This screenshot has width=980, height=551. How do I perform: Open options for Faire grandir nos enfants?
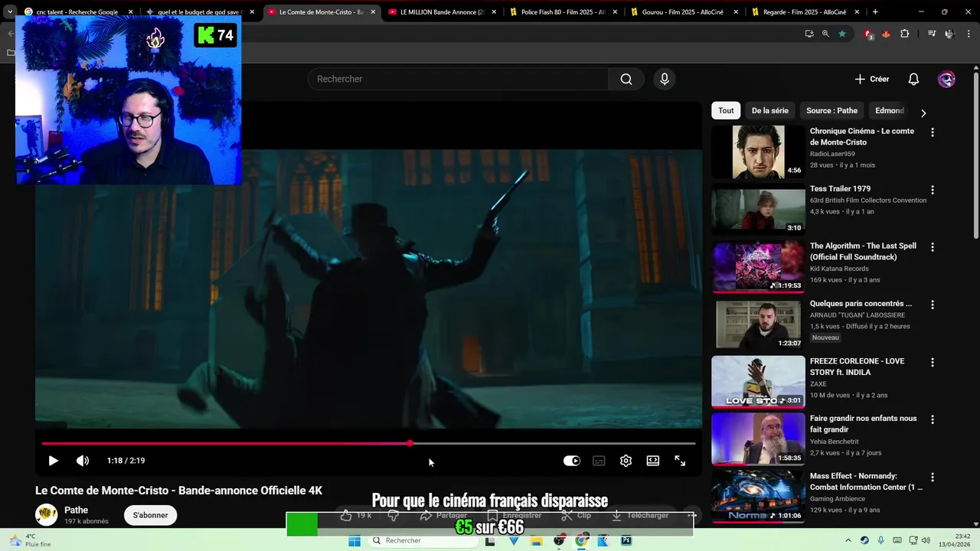pyautogui.click(x=932, y=419)
